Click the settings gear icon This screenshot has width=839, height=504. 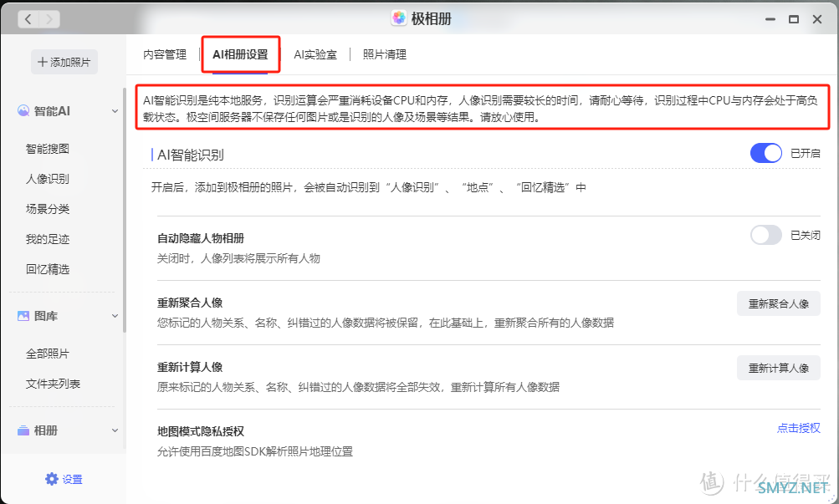[x=51, y=479]
